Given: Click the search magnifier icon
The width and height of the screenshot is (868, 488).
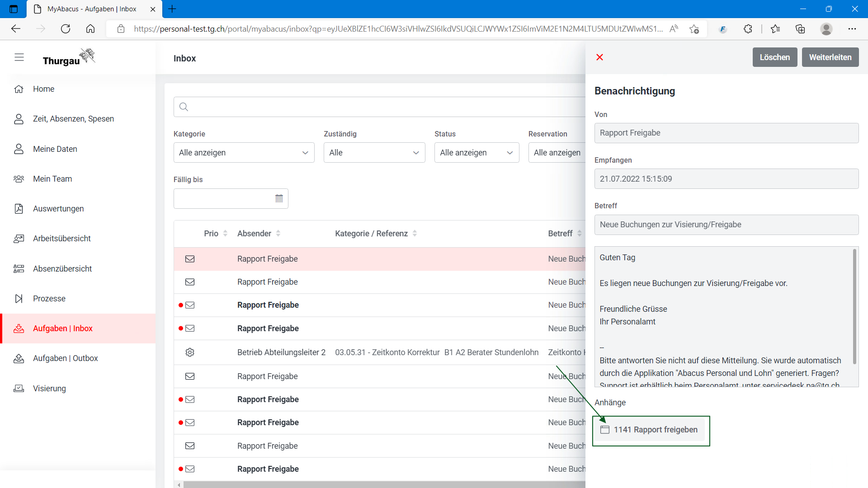Looking at the screenshot, I should tap(184, 107).
